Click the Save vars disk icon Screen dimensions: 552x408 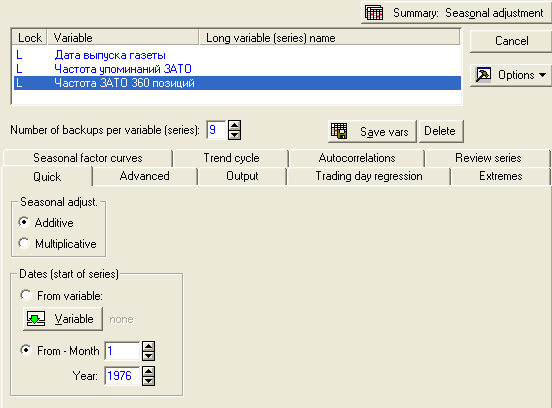(x=339, y=131)
